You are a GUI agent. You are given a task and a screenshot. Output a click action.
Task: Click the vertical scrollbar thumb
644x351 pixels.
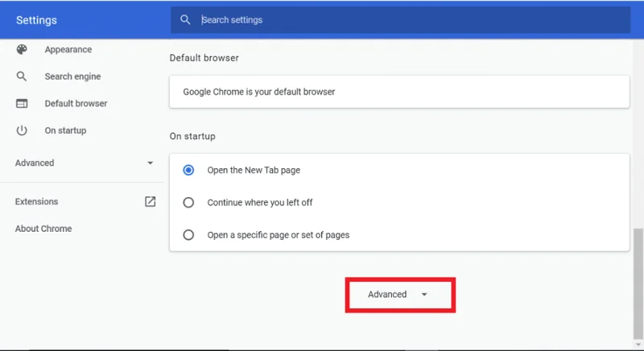click(638, 283)
